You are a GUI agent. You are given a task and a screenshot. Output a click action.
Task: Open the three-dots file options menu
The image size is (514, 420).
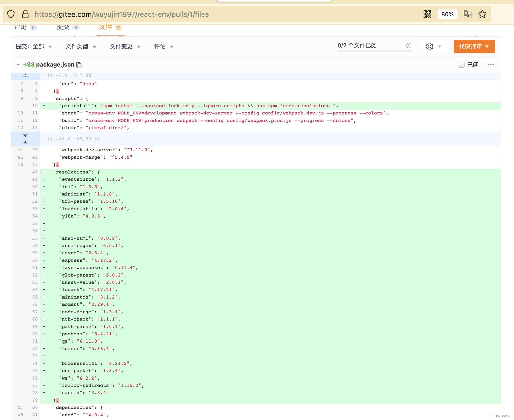(491, 65)
